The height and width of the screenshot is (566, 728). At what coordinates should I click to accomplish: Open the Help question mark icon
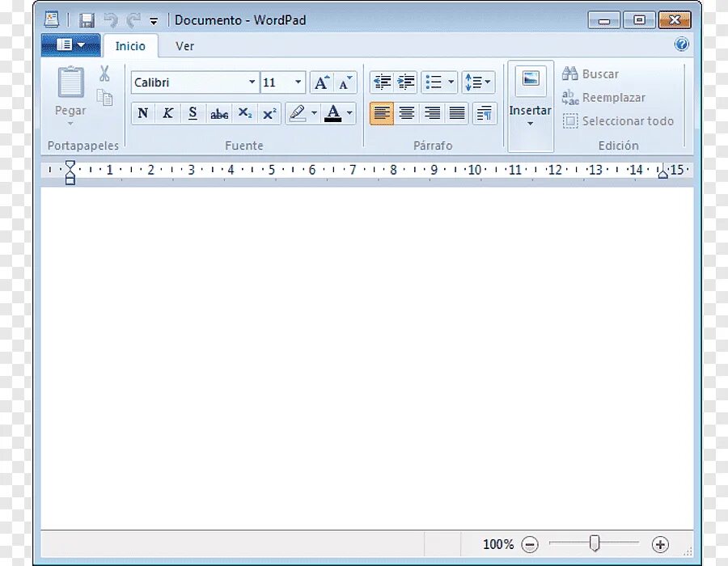(681, 44)
